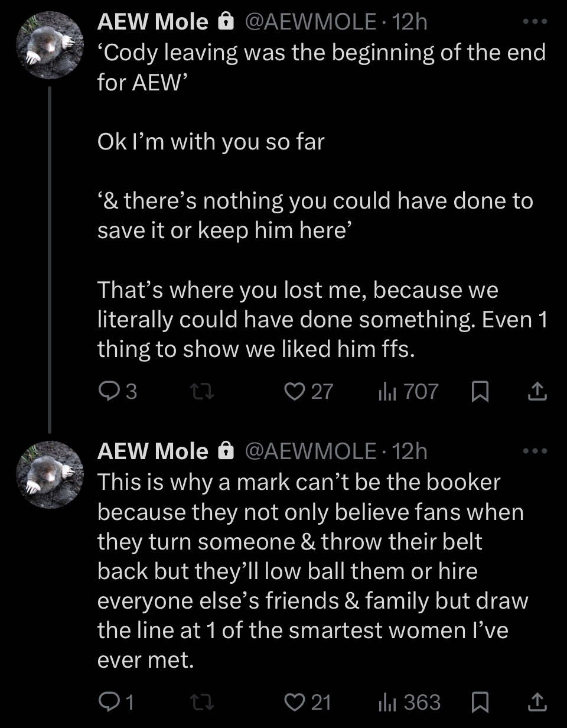
Task: Share the 'mark can't be booker' tweet
Action: pyautogui.click(x=536, y=701)
